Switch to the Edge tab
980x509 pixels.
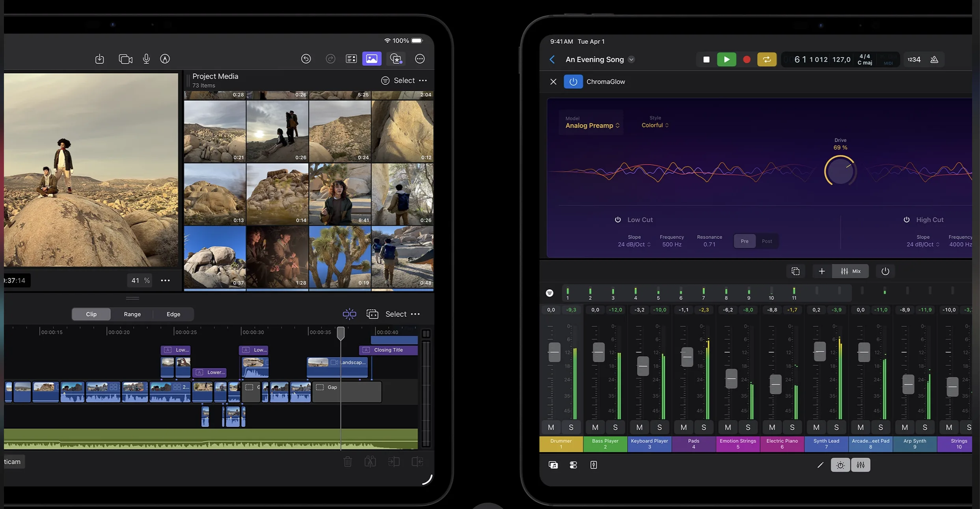pos(173,314)
